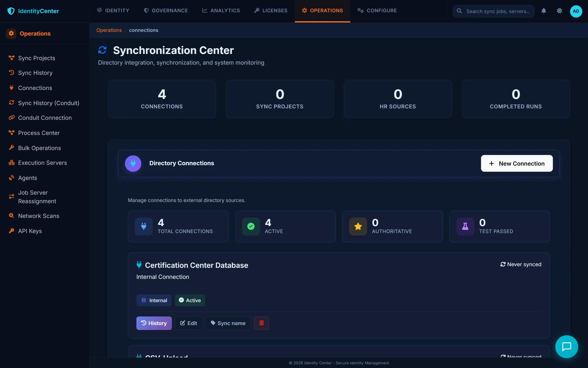Follow the Operations breadcrumb link
This screenshot has height=368, width=588.
(109, 30)
